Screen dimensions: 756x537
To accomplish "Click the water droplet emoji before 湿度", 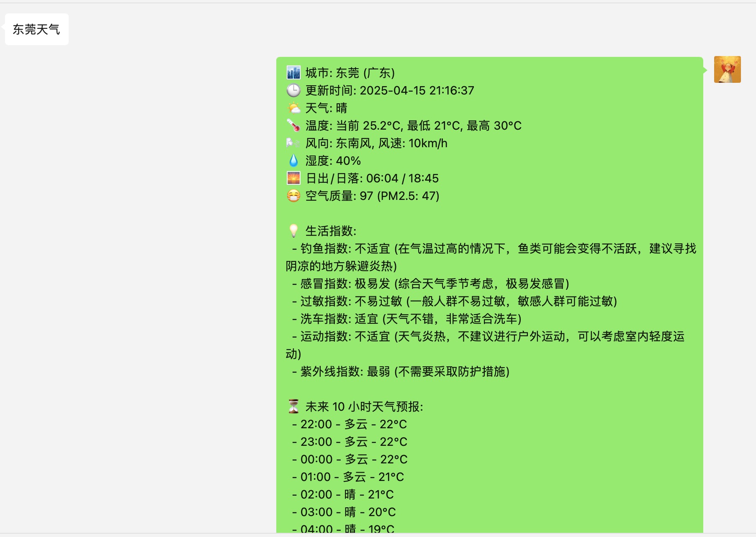I will [293, 161].
